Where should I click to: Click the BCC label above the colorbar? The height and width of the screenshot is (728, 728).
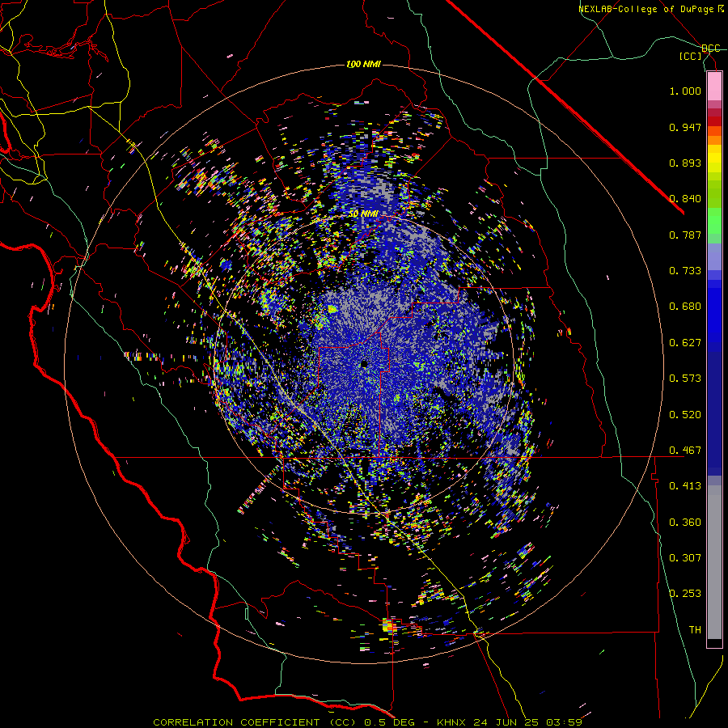[711, 49]
